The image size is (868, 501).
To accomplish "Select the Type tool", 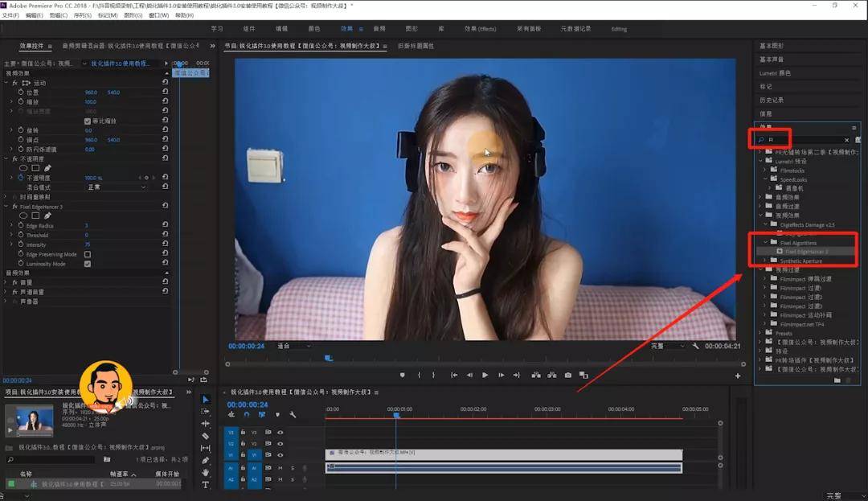I will point(206,485).
